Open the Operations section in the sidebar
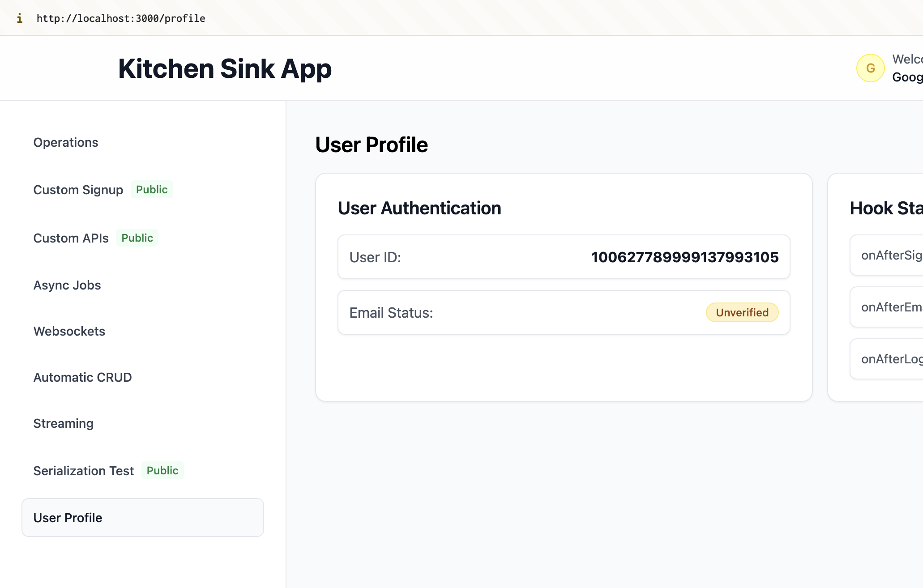The height and width of the screenshot is (588, 923). pos(65,142)
